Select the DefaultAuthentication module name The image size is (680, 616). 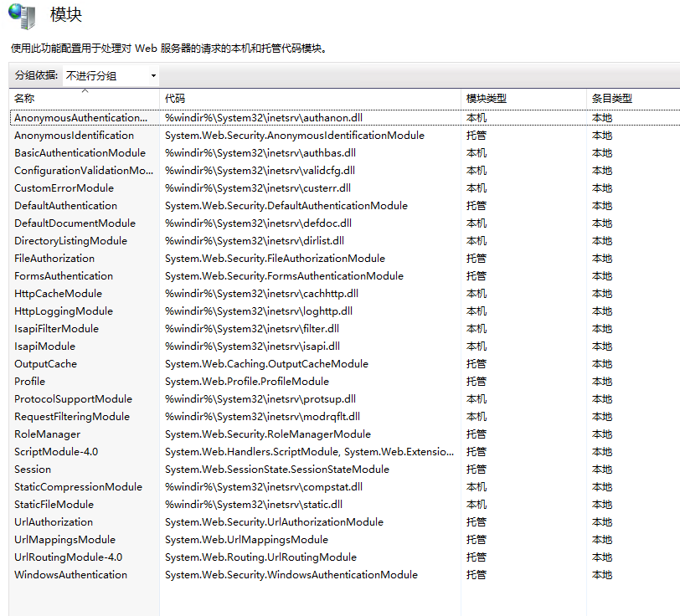click(66, 206)
